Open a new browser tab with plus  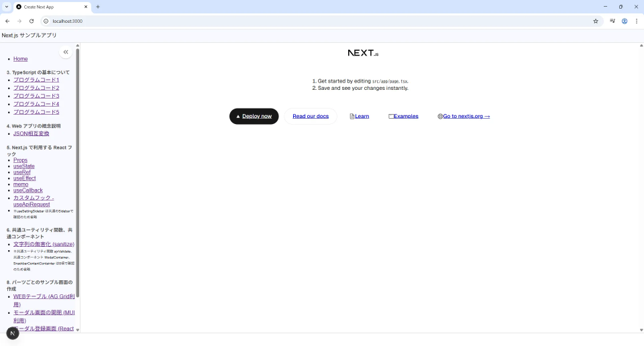pos(98,7)
